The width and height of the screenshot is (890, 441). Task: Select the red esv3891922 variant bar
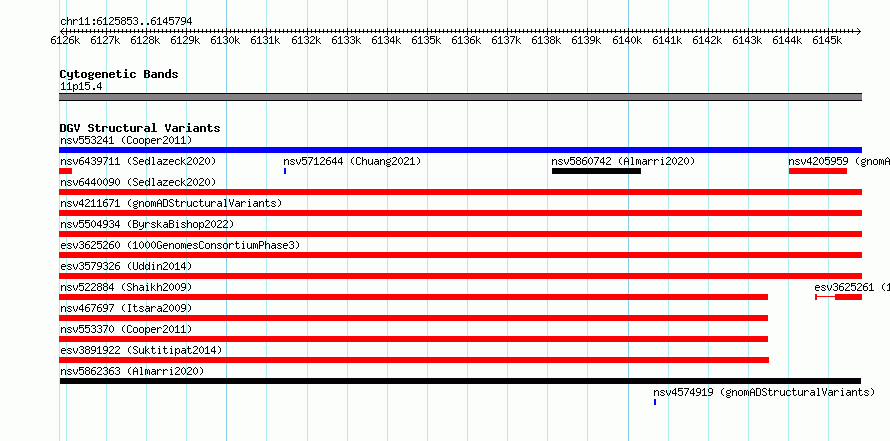click(x=414, y=360)
